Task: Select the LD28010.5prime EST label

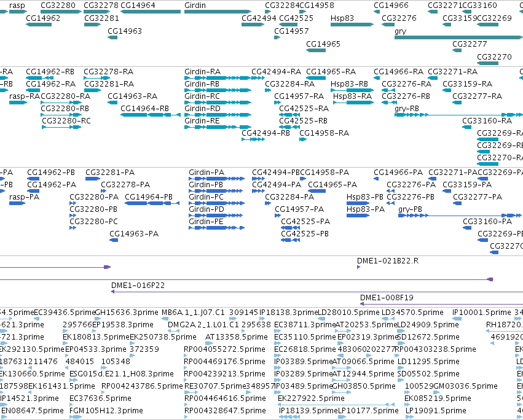Action: (x=349, y=313)
